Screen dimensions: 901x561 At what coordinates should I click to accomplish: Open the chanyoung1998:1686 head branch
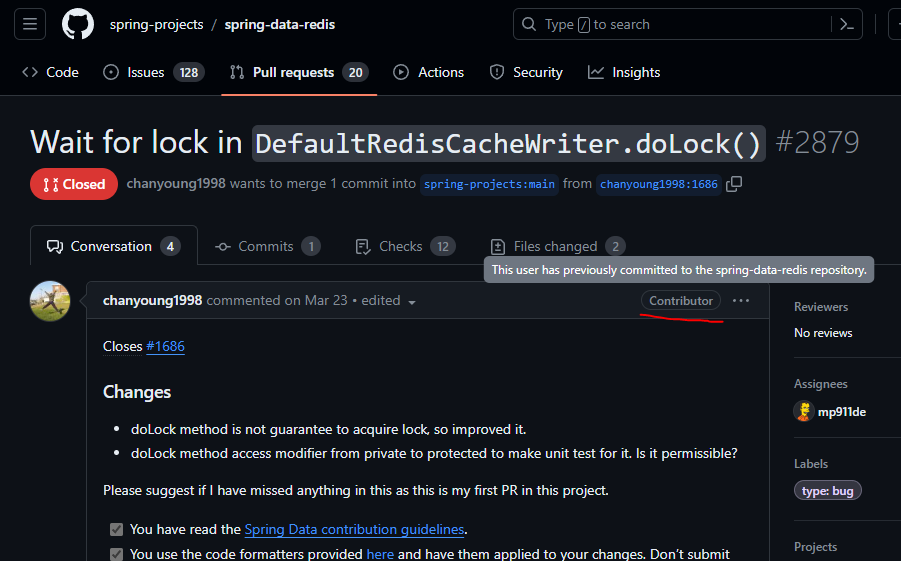pos(659,185)
